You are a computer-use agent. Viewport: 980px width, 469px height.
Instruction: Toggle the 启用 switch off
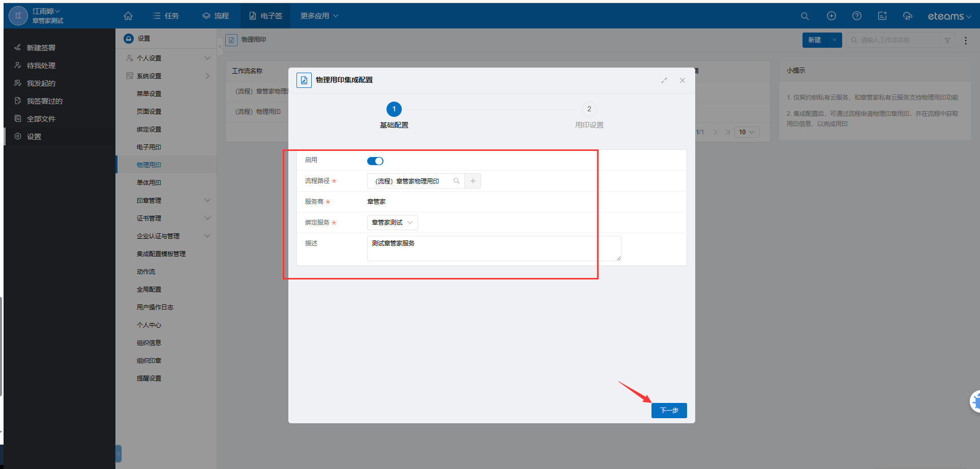(x=375, y=161)
